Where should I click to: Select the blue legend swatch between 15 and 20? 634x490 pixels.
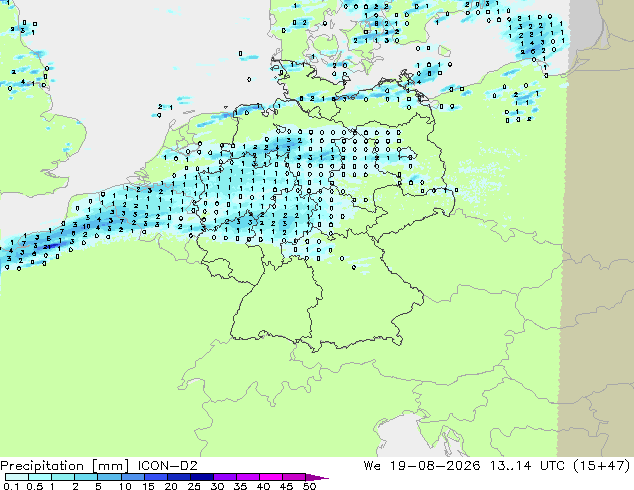(155, 477)
